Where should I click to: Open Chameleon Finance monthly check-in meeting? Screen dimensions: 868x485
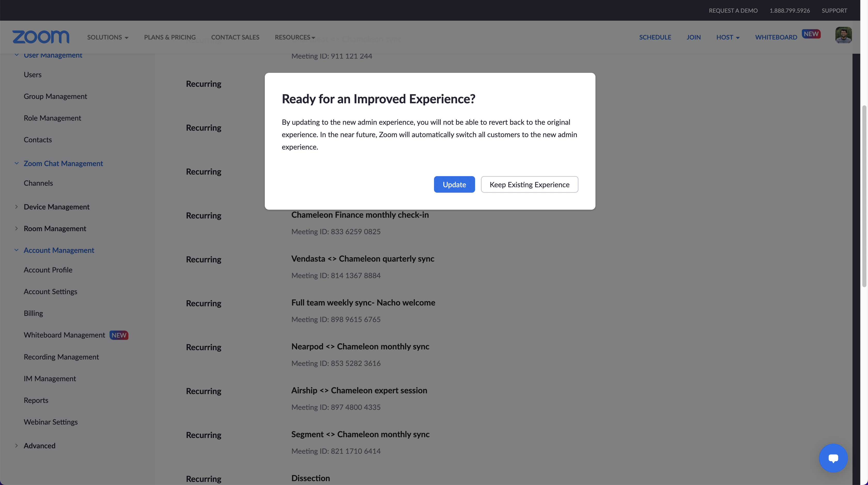[360, 215]
